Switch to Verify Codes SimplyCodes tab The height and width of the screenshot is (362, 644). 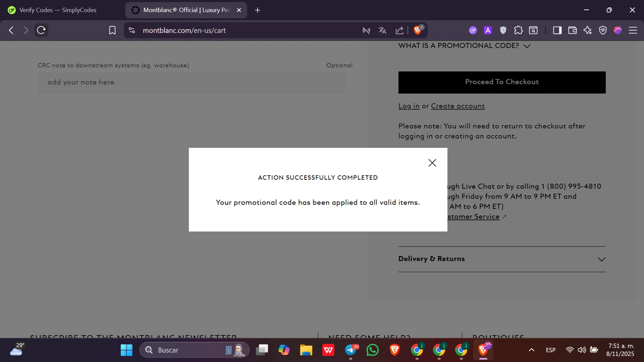click(x=58, y=10)
